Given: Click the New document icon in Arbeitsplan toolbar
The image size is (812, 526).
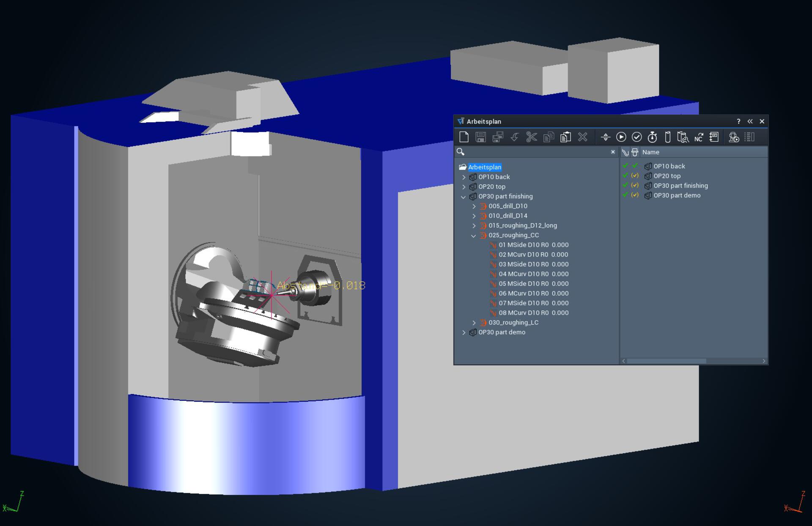Looking at the screenshot, I should [464, 137].
